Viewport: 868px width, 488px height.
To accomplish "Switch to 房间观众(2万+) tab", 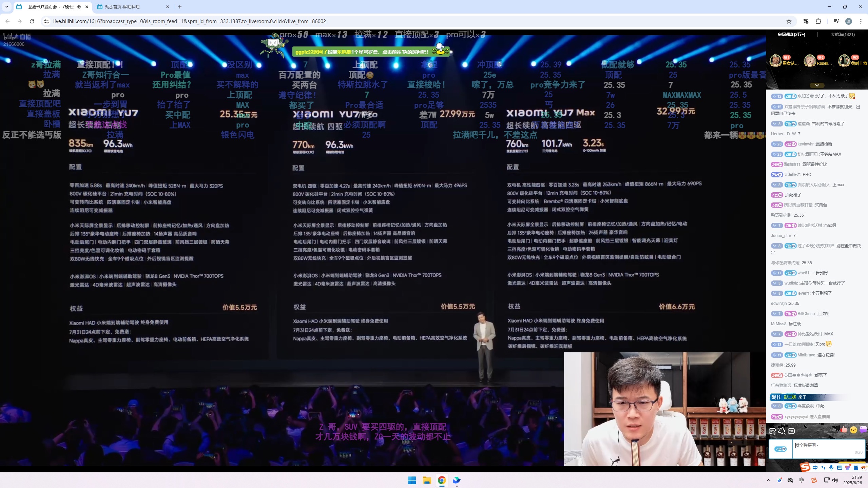I will click(791, 34).
